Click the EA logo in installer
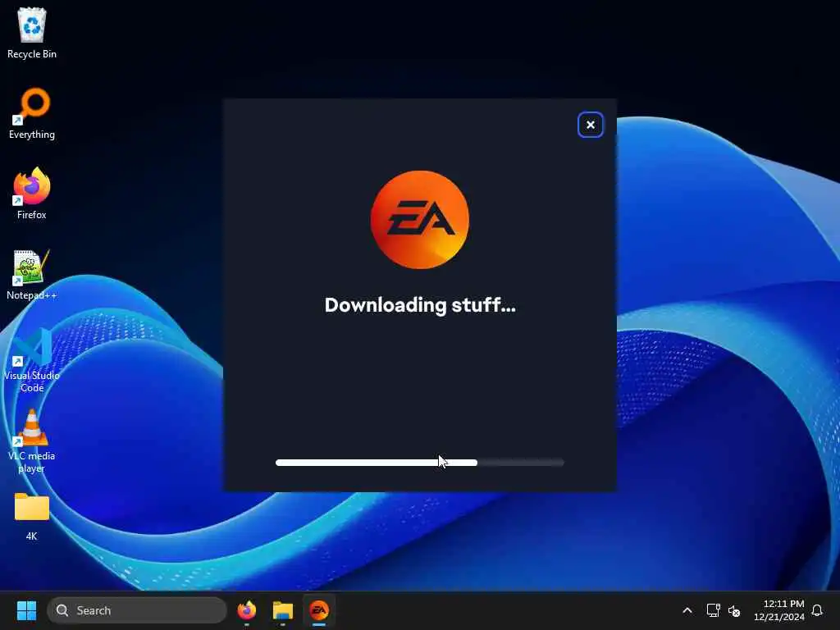This screenshot has width=840, height=630. pyautogui.click(x=419, y=220)
